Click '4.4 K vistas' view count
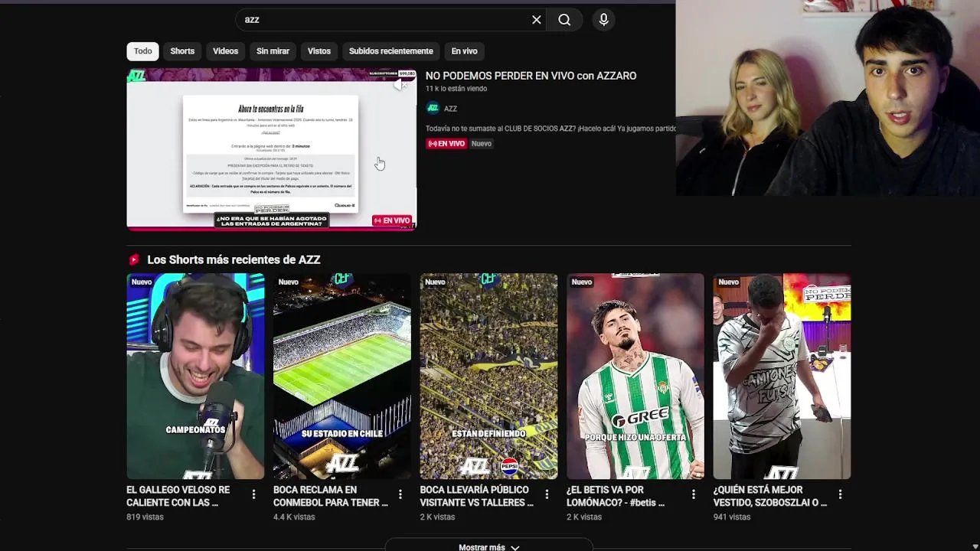Viewport: 980px width, 551px height. coord(294,517)
